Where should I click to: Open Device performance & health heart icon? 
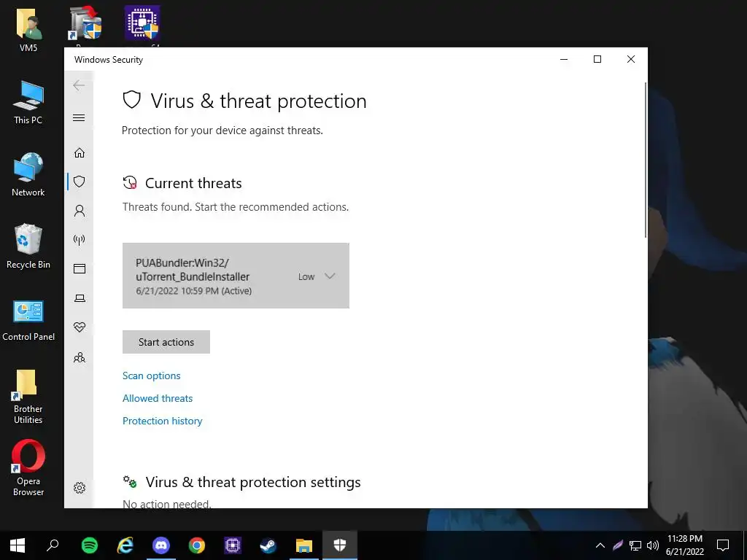point(80,327)
